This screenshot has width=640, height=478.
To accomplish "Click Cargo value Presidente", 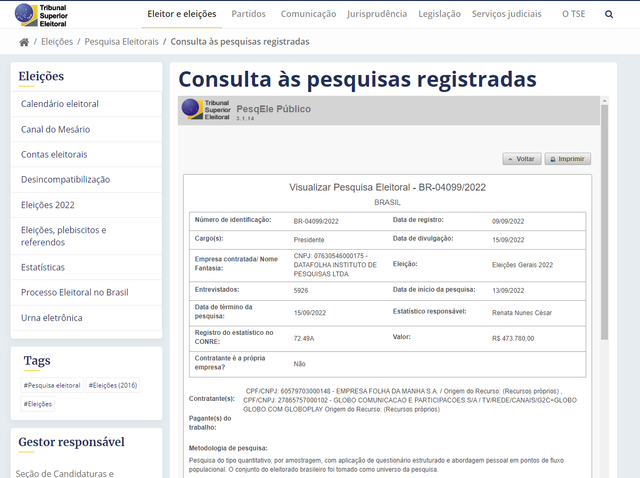I will coord(309,240).
